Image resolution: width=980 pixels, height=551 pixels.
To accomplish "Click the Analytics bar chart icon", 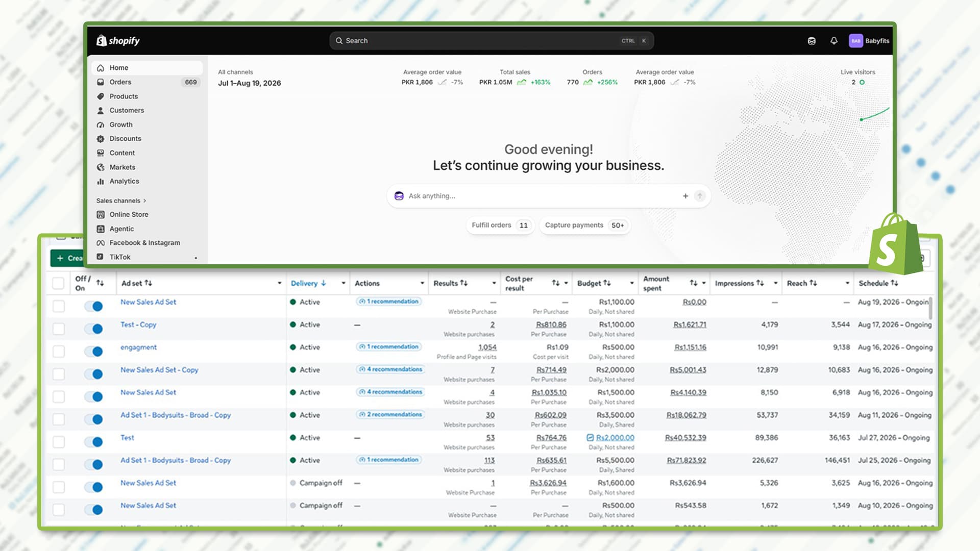I will [101, 181].
